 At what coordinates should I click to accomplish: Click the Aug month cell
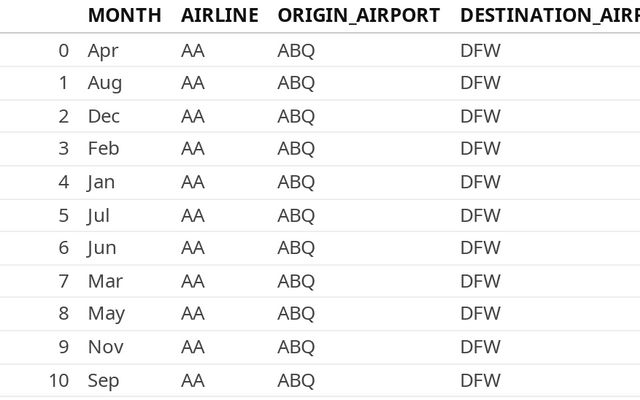point(105,83)
